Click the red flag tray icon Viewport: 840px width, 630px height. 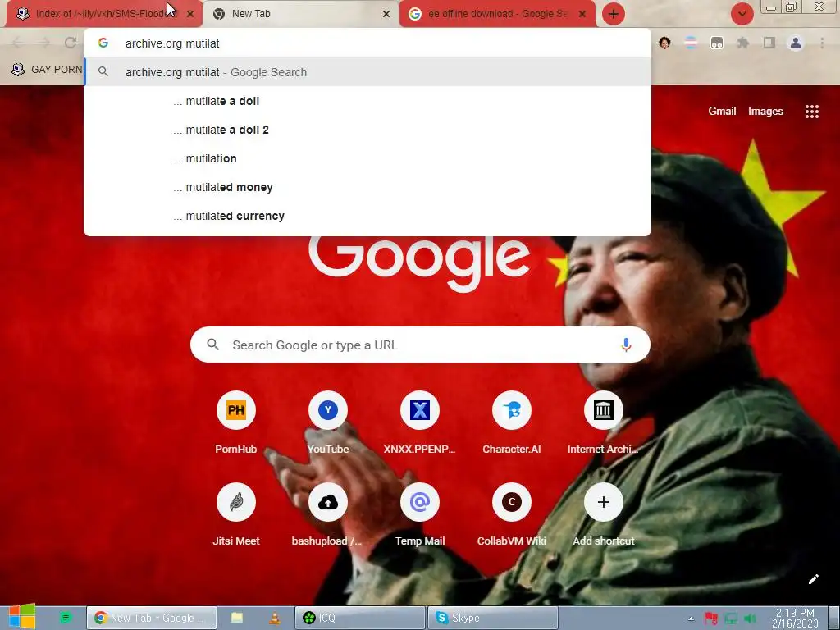click(x=711, y=619)
